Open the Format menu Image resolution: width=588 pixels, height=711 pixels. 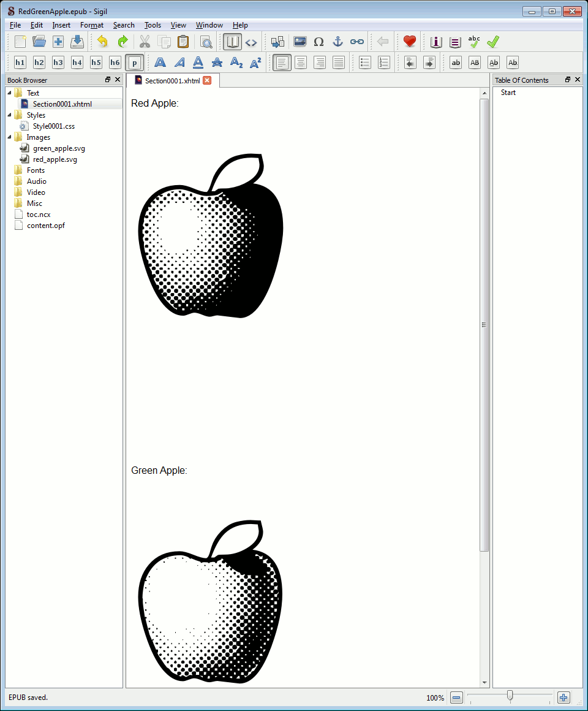point(92,25)
